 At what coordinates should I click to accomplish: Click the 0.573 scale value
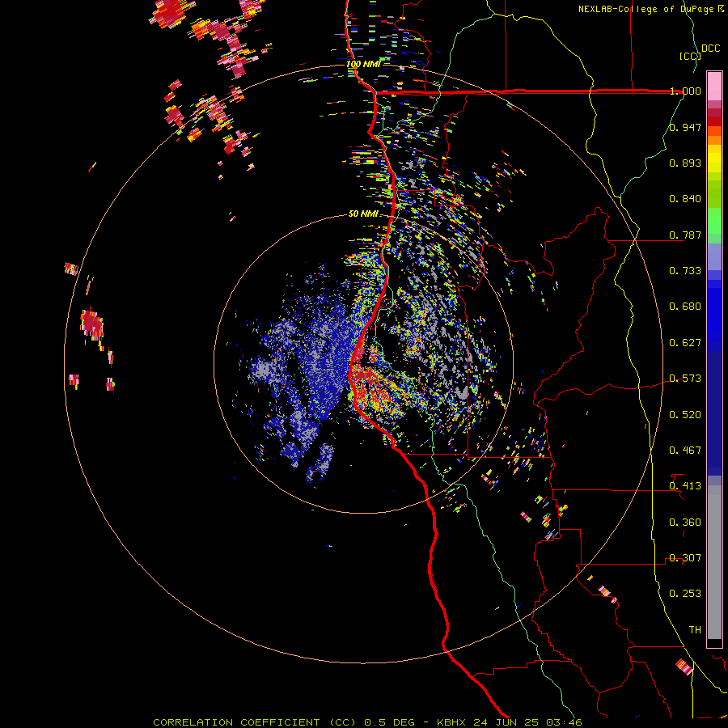pos(685,378)
